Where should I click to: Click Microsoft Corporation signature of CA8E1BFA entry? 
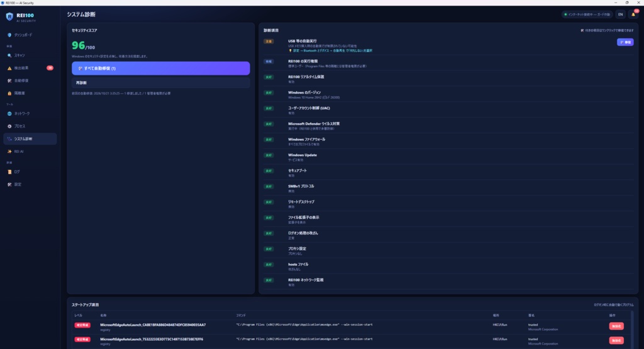pyautogui.click(x=543, y=330)
